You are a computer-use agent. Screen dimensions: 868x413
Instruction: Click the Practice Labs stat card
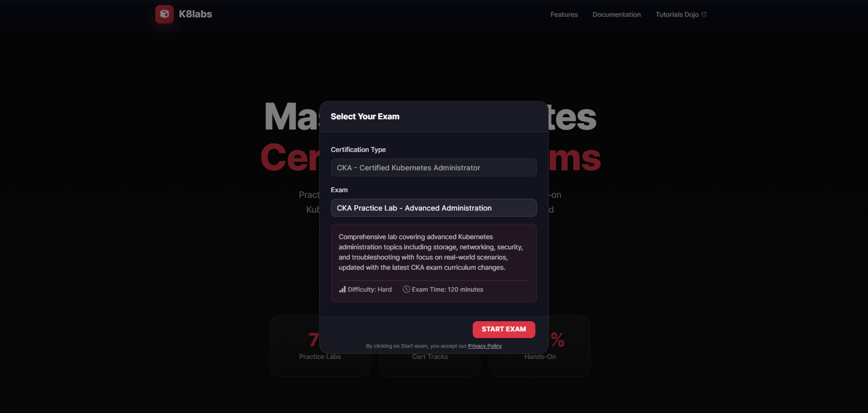295,357
